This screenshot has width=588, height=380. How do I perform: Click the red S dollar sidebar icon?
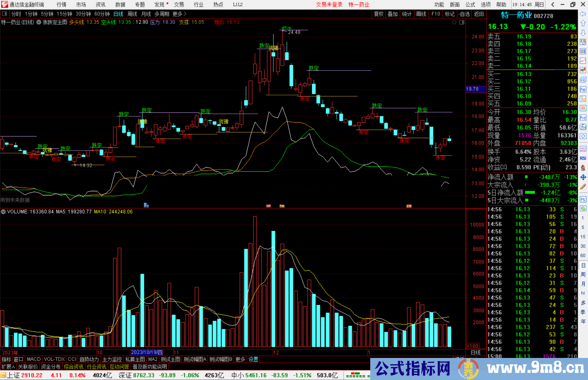[583, 168]
